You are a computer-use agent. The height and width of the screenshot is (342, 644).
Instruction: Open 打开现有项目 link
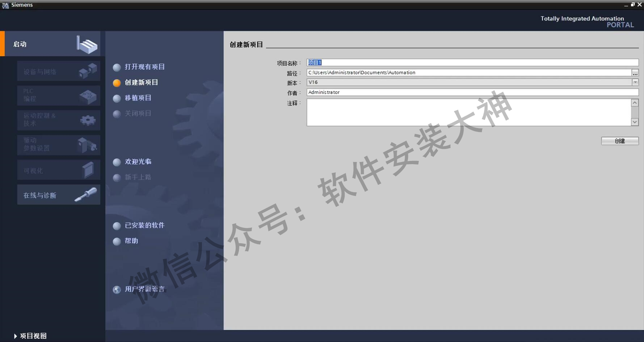coord(145,67)
